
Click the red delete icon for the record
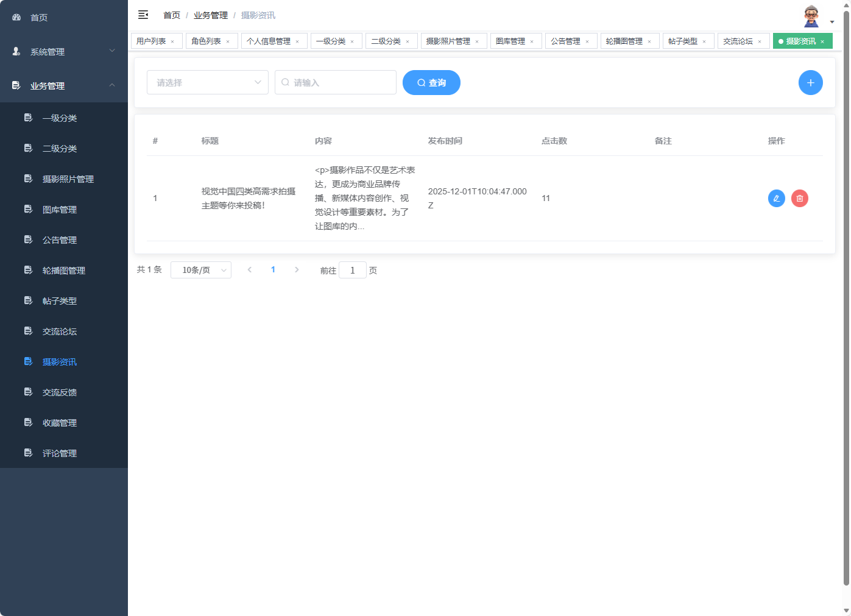tap(799, 198)
